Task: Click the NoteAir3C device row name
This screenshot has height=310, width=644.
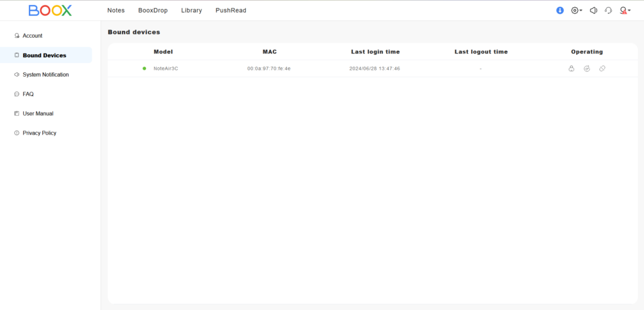Action: point(166,69)
